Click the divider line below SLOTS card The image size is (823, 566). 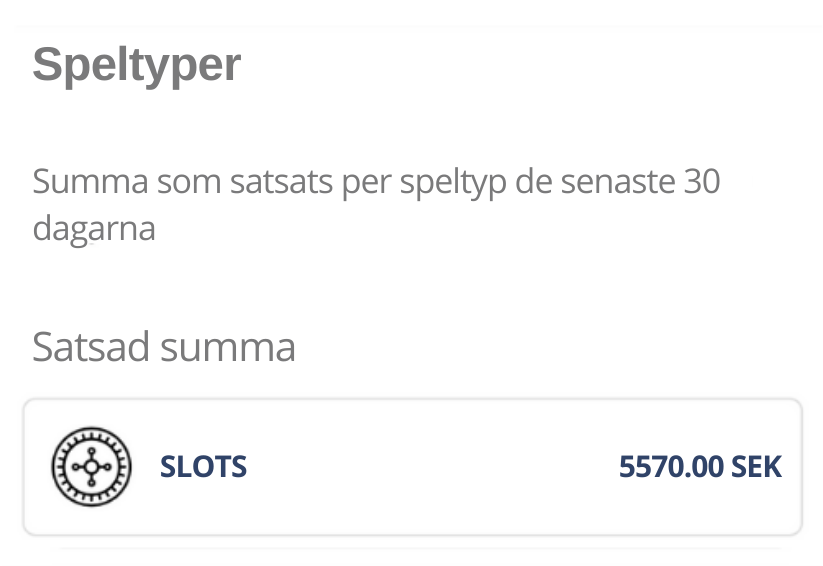click(x=420, y=549)
